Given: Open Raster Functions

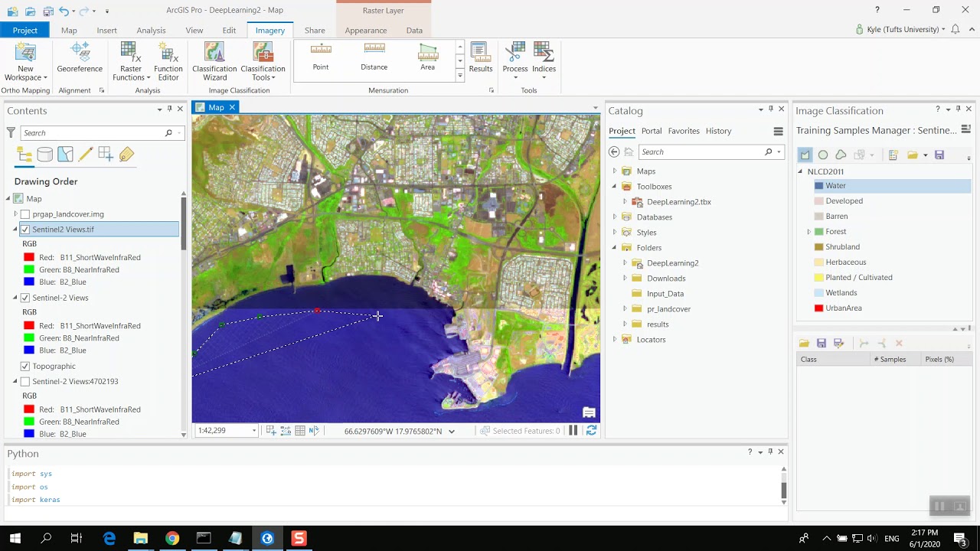Looking at the screenshot, I should click(131, 62).
